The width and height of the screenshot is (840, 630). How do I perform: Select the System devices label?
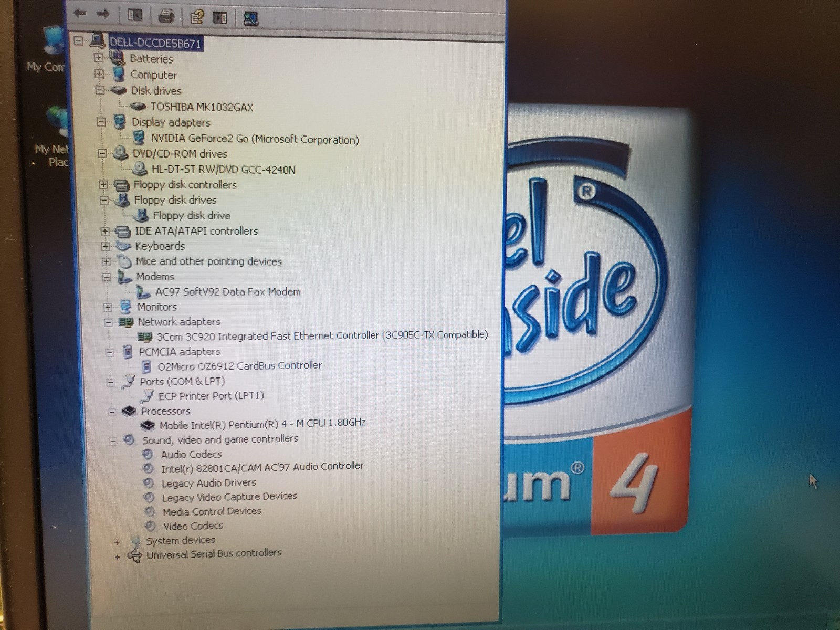(181, 540)
